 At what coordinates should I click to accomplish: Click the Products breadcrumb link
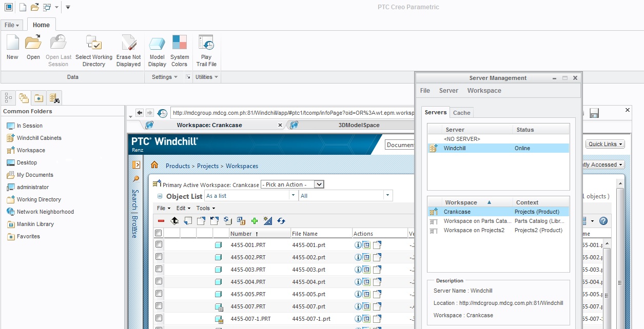coord(178,166)
